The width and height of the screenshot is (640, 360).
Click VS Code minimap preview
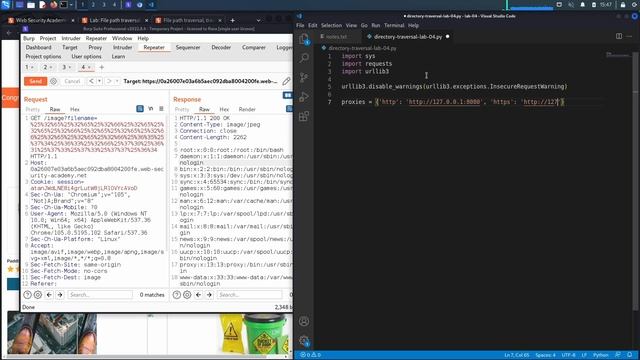[618, 55]
